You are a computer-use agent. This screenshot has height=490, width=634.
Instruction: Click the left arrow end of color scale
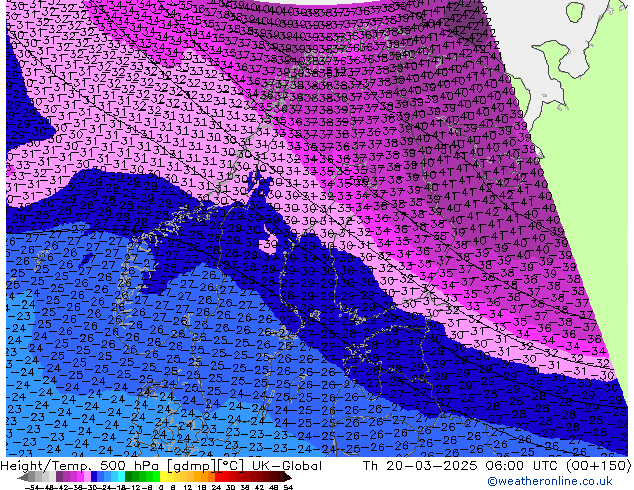click(23, 477)
